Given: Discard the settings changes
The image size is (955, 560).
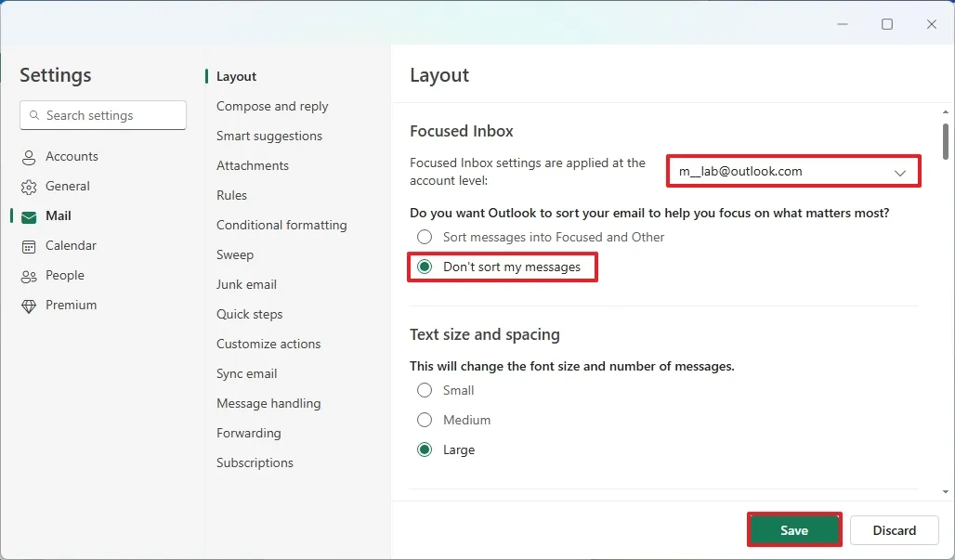Looking at the screenshot, I should click(894, 530).
